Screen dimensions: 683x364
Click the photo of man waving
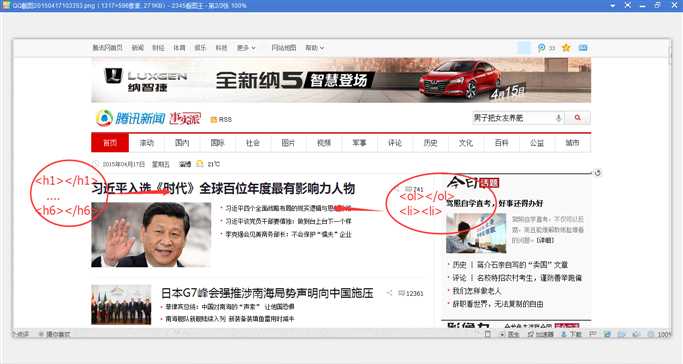(x=151, y=235)
